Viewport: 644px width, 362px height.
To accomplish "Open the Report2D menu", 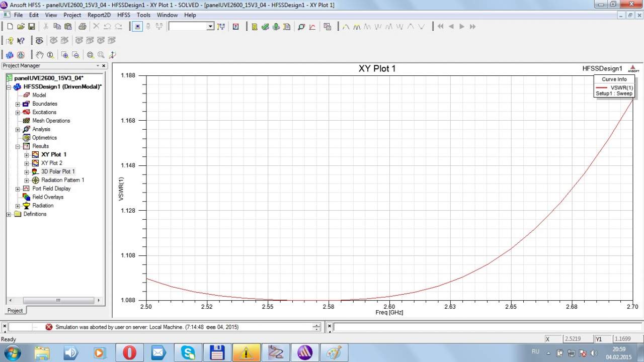I will (99, 15).
